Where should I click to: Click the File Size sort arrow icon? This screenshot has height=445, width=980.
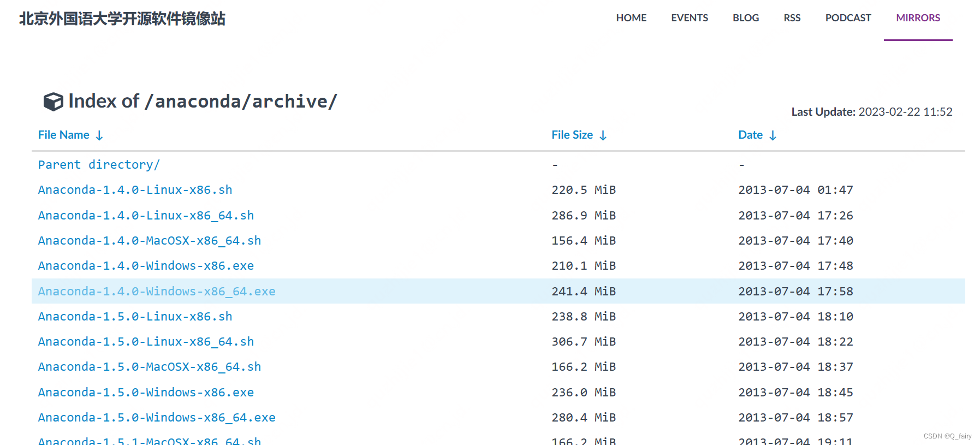603,135
